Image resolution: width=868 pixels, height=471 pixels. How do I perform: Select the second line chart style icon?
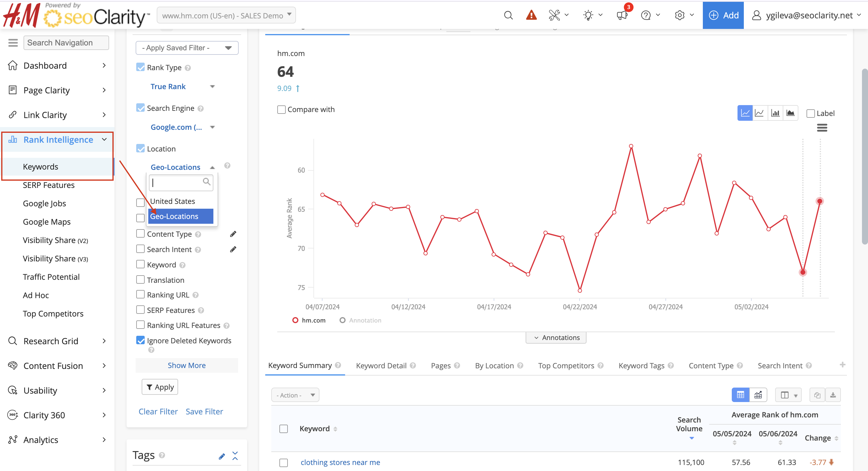tap(759, 113)
